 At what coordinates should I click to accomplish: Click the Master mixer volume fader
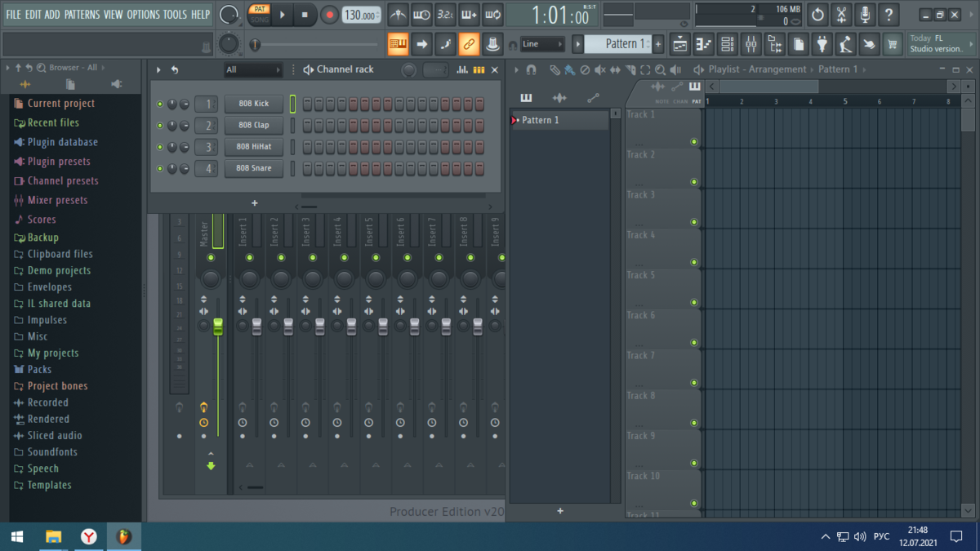click(x=218, y=327)
